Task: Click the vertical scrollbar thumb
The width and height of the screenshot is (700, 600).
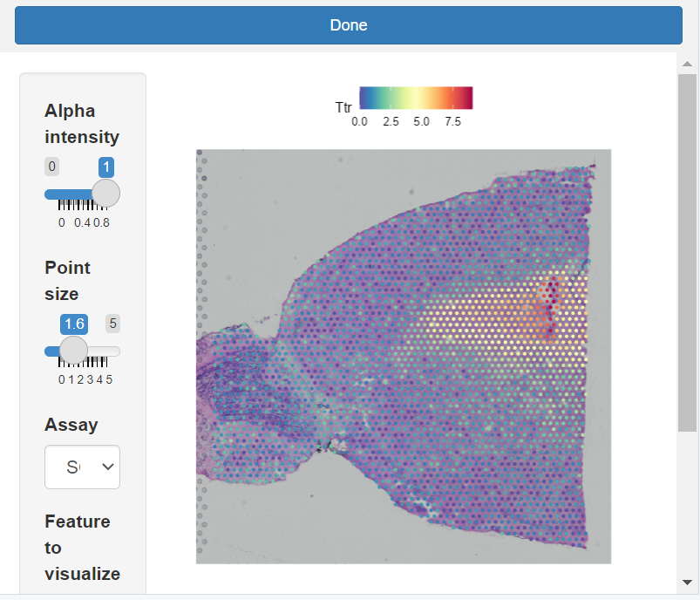Action: 687,252
